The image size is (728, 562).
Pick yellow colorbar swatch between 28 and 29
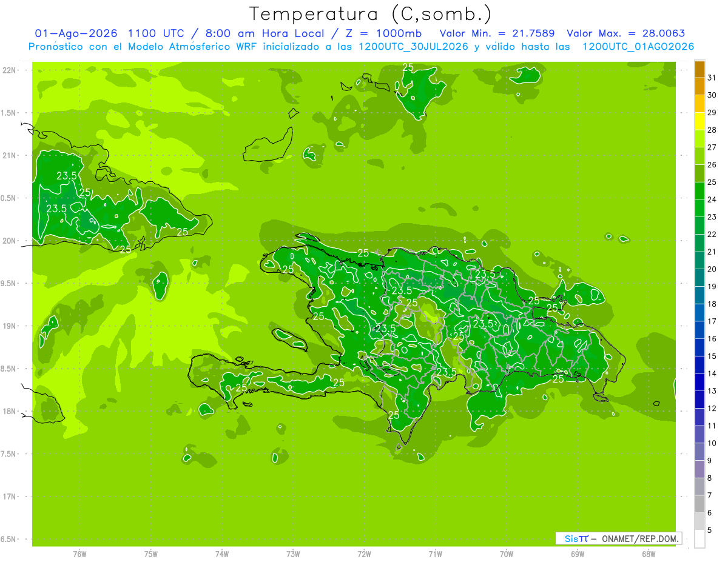pyautogui.click(x=700, y=121)
